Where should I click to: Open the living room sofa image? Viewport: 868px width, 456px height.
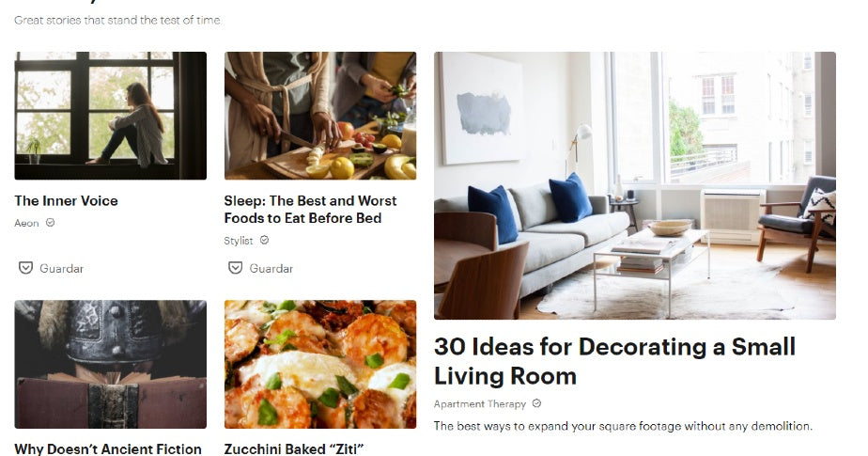(x=635, y=185)
